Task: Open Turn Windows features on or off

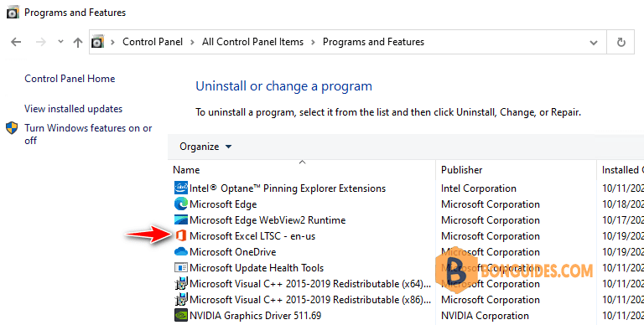Action: [88, 134]
